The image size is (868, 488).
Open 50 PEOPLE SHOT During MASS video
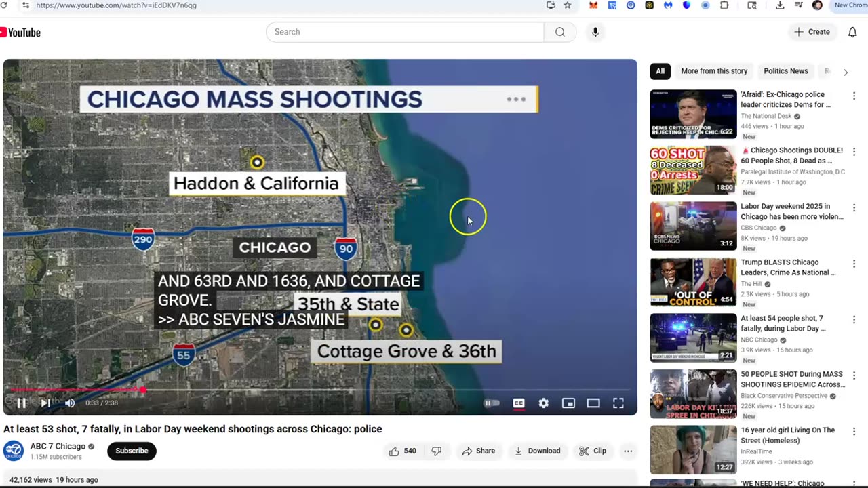tap(693, 394)
